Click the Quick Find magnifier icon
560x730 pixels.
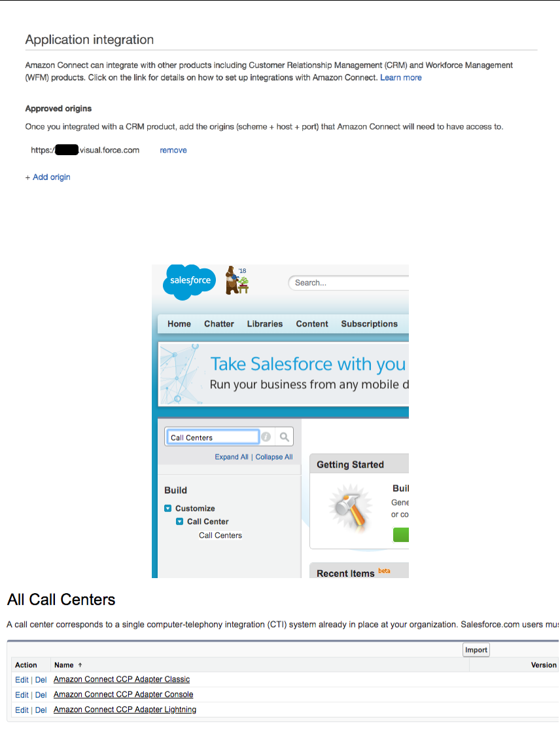[285, 437]
